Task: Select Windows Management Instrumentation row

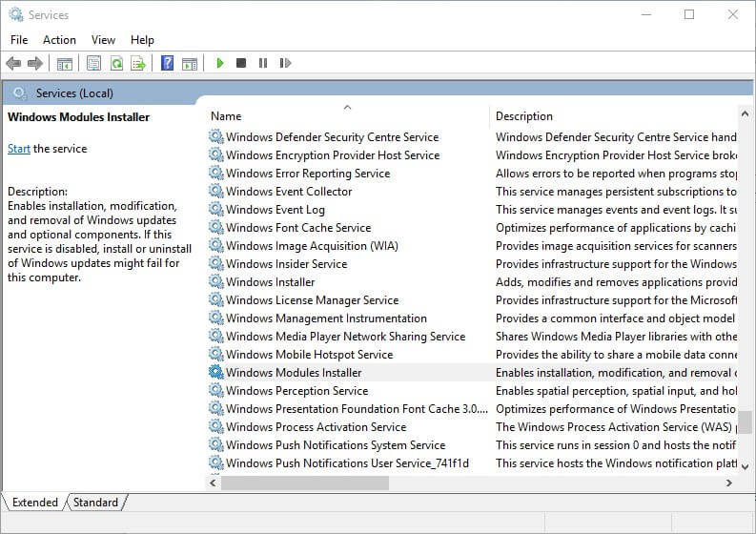Action: pos(326,318)
